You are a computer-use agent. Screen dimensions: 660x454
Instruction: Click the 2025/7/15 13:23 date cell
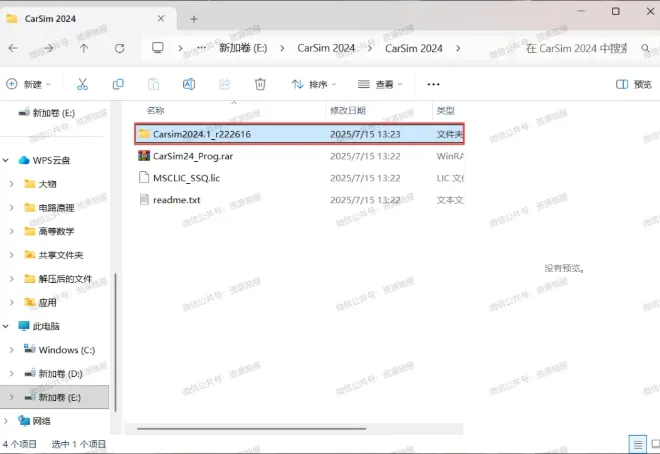pos(365,134)
